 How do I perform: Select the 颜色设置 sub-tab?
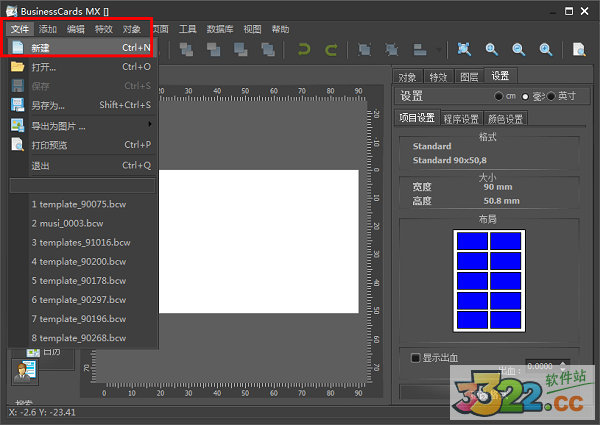point(505,119)
